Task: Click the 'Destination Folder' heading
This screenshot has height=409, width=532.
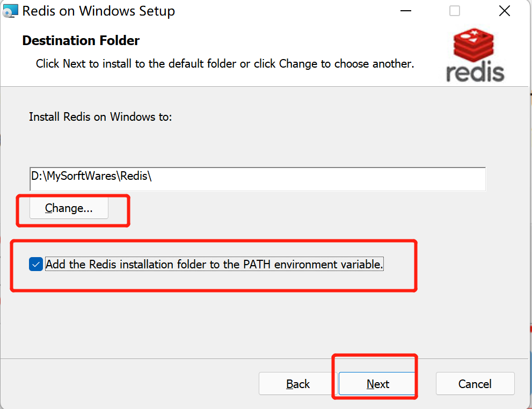Action: pos(81,40)
